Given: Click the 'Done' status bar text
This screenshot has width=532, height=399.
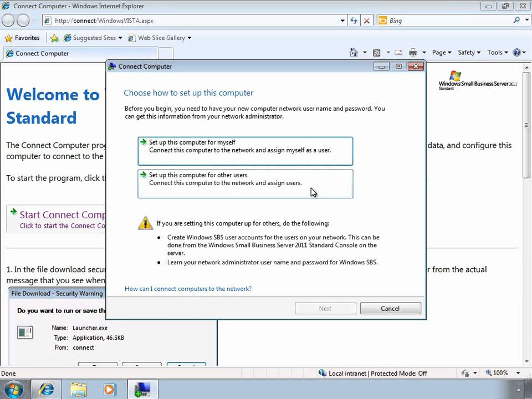Looking at the screenshot, I should pyautogui.click(x=8, y=373).
